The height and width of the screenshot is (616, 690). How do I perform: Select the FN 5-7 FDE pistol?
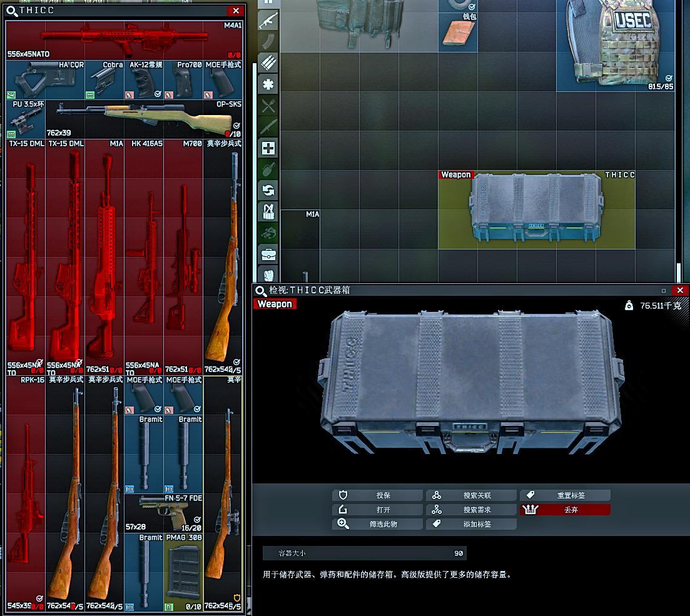164,513
